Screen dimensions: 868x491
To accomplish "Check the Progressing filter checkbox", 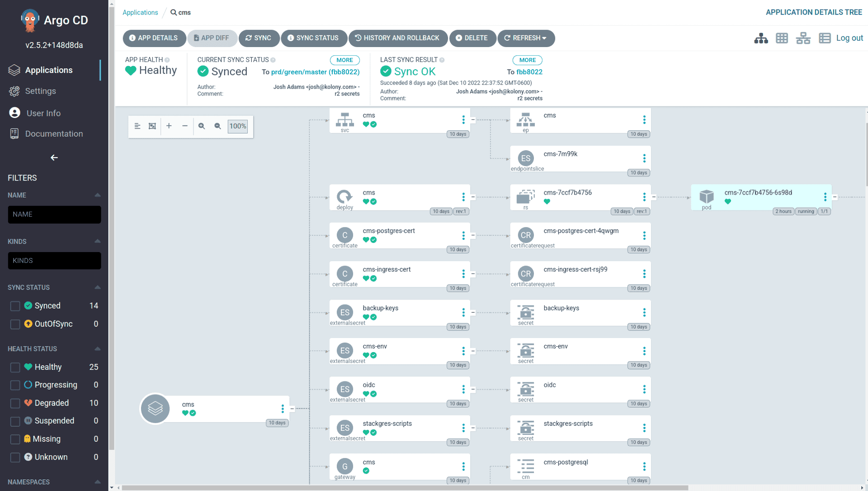I will point(15,385).
